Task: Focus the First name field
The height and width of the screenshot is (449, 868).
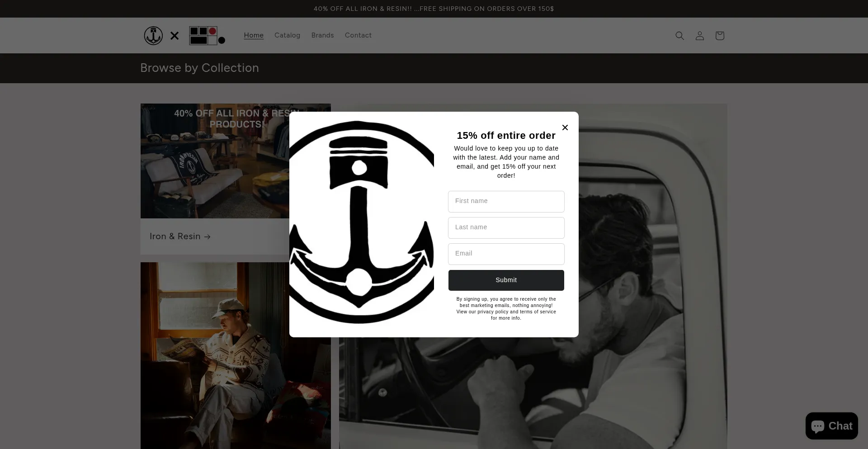Action: 506,201
